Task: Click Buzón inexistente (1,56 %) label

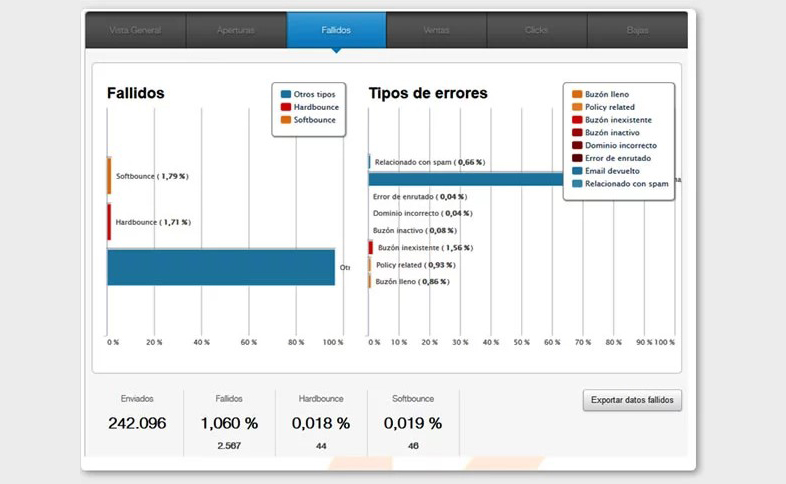Action: pos(426,248)
